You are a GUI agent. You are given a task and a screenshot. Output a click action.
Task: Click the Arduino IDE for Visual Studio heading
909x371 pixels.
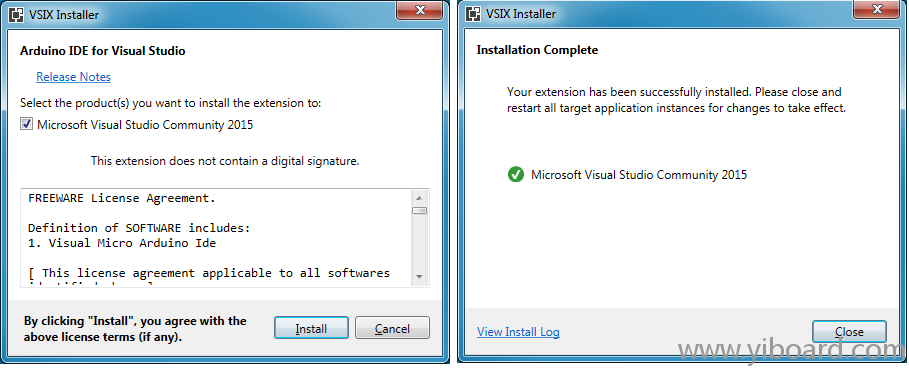tap(103, 51)
